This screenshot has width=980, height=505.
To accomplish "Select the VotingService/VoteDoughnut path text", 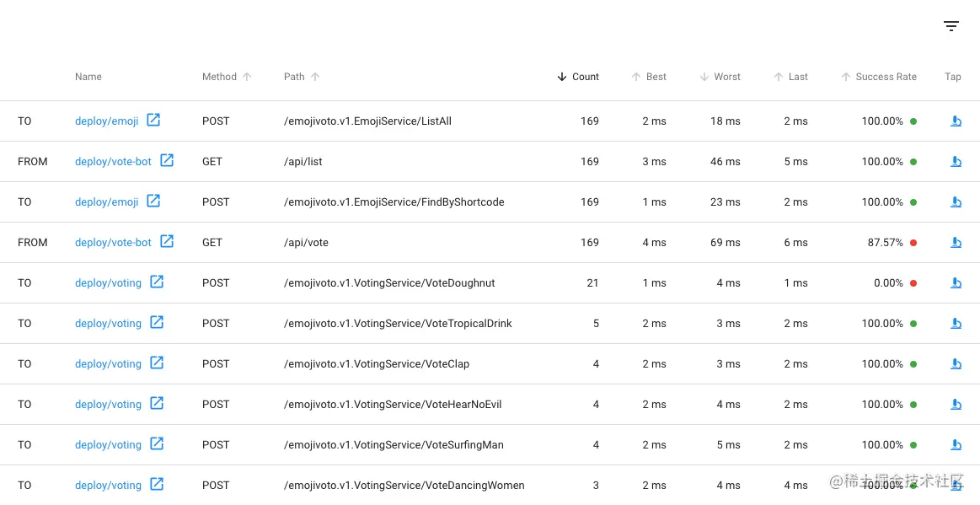I will coord(389,283).
